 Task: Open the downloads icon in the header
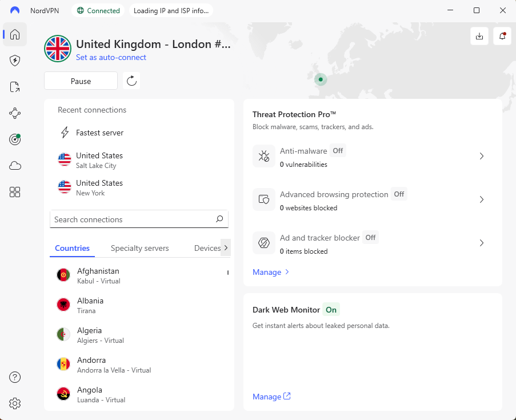[479, 35]
